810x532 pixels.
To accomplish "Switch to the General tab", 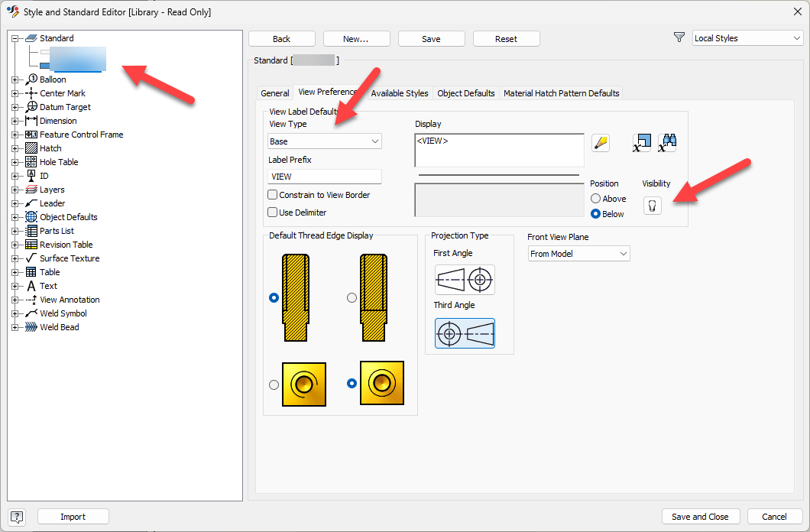I will tap(274, 92).
